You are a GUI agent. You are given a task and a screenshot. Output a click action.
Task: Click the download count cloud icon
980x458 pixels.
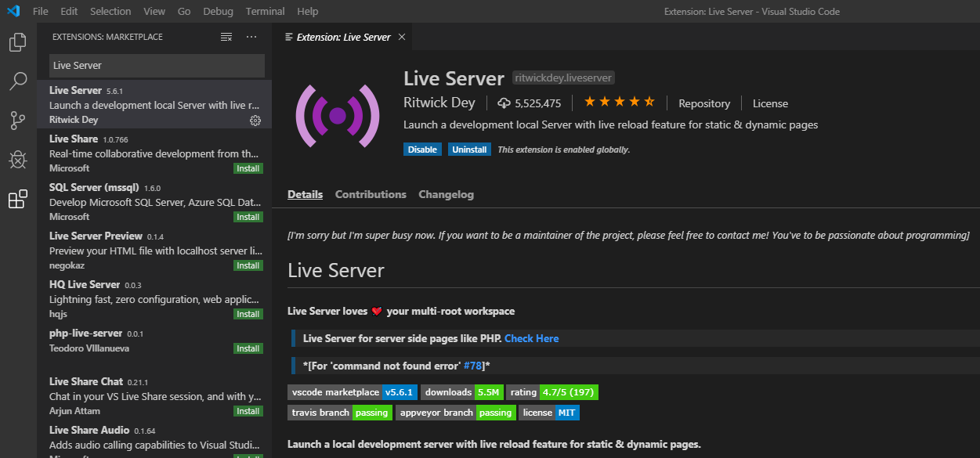tap(504, 103)
